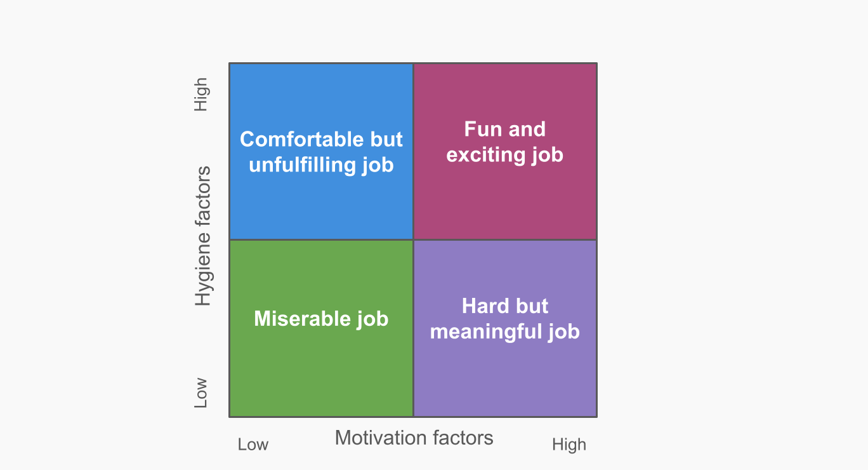Select "High" on the horizontal axis
This screenshot has height=470, width=868.
coord(569,445)
